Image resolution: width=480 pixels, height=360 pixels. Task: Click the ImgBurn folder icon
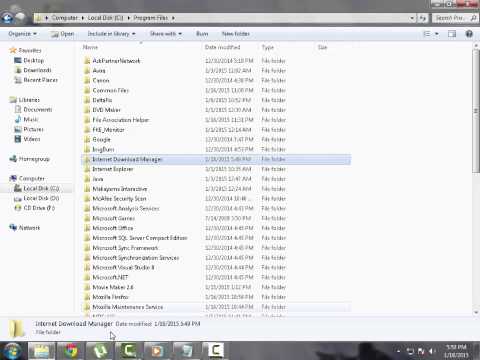pos(87,149)
